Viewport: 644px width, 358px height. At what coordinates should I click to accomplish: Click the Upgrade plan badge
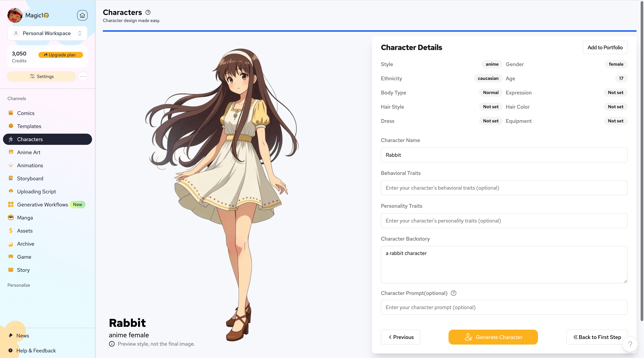coord(61,55)
